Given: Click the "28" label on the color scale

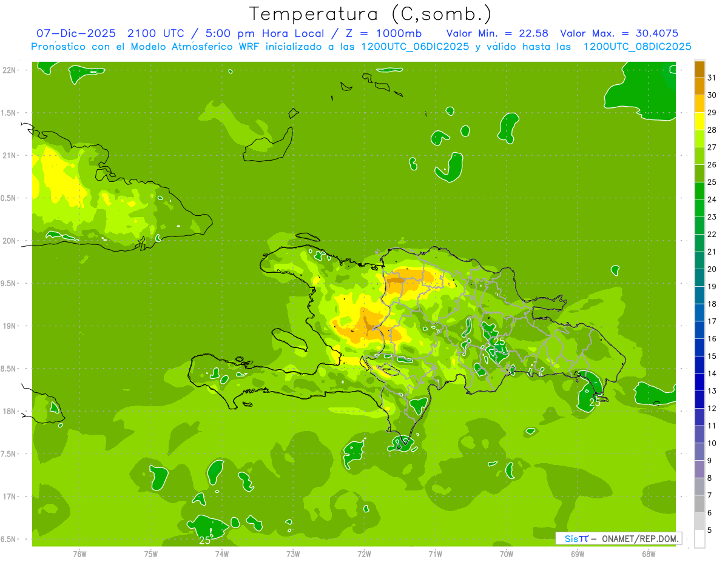Looking at the screenshot, I should (712, 130).
